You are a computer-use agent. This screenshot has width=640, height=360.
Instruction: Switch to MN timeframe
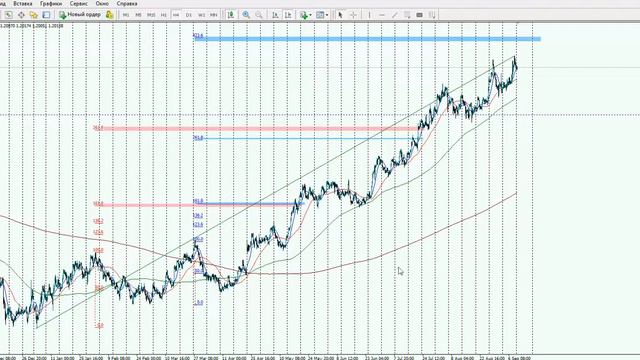pos(213,15)
